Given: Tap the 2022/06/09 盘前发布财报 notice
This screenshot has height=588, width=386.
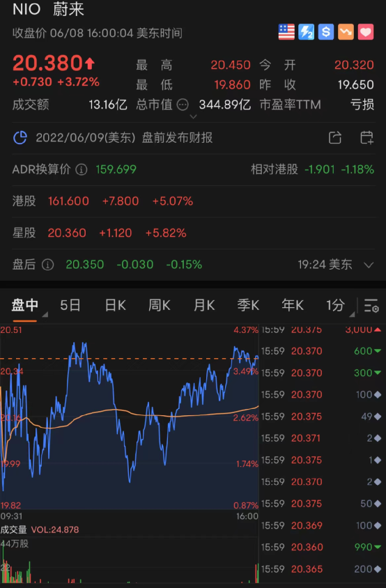Looking at the screenshot, I should 124,138.
